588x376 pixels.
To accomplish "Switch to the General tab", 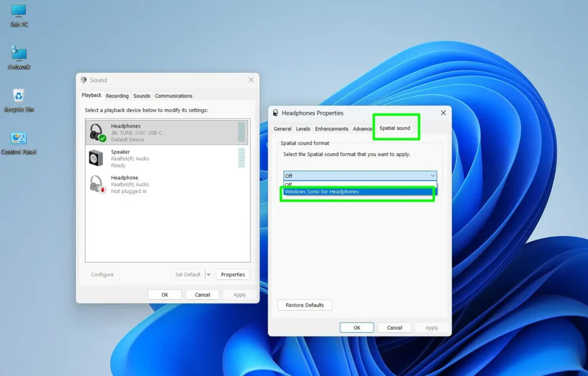I will click(x=283, y=129).
